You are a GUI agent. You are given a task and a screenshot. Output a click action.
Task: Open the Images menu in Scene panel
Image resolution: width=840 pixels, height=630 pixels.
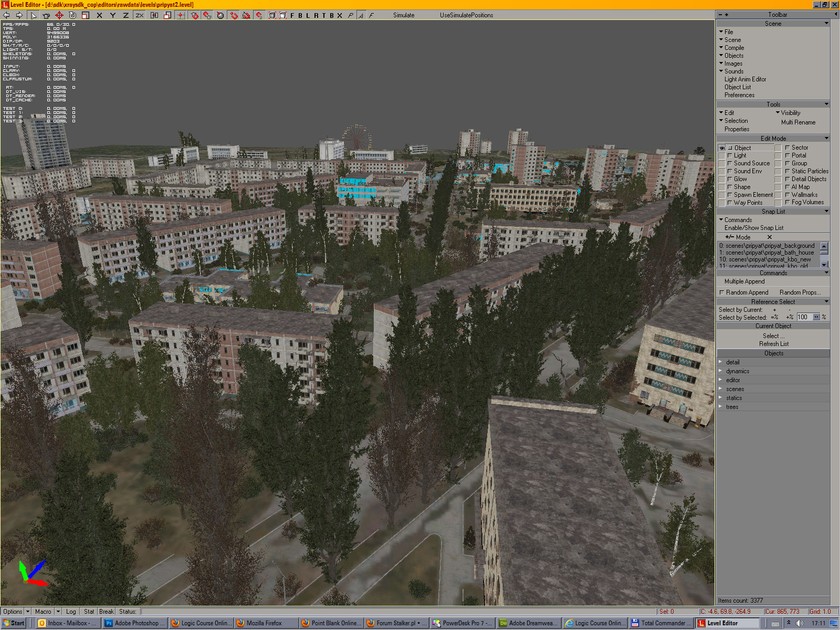(731, 64)
